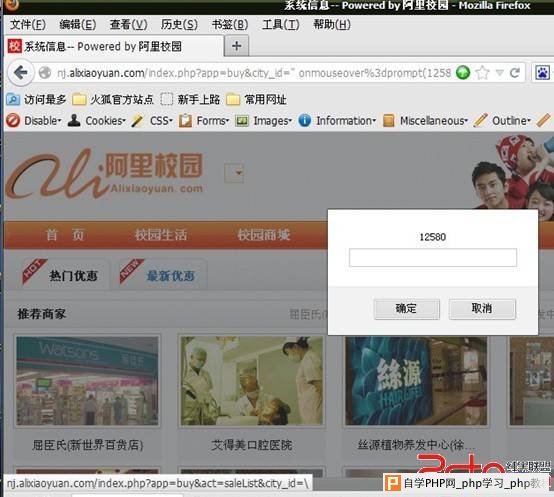Open the Watsons store thumbnail
Image resolution: width=554 pixels, height=497 pixels.
click(x=87, y=381)
